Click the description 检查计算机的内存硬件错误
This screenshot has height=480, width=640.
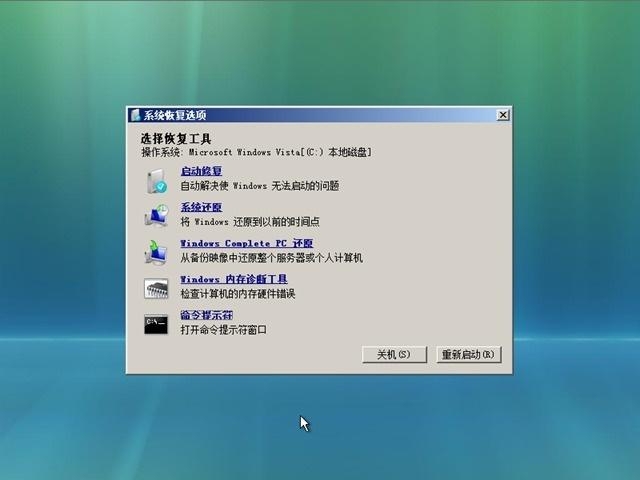pos(238,294)
